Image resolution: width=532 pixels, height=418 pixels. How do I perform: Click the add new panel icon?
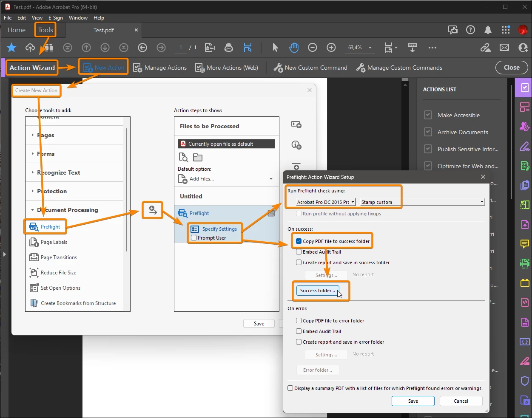[x=296, y=125]
